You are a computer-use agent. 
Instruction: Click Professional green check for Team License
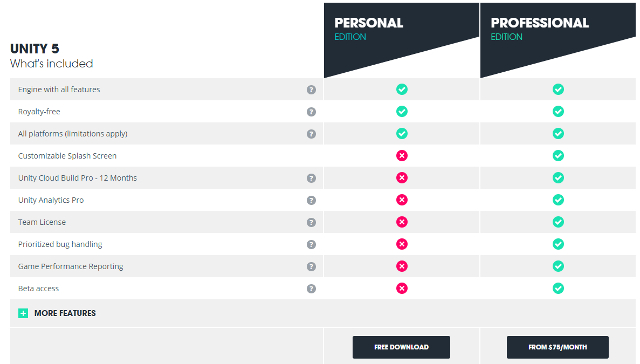559,222
